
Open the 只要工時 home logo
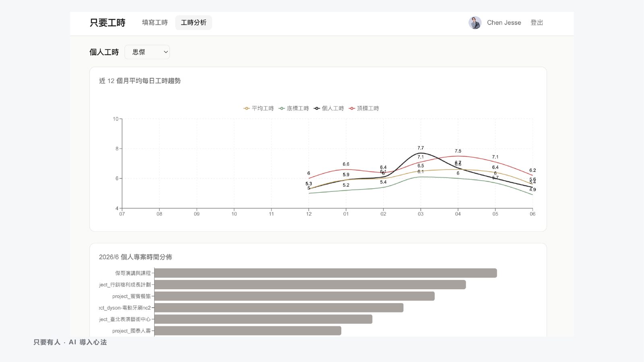point(107,23)
